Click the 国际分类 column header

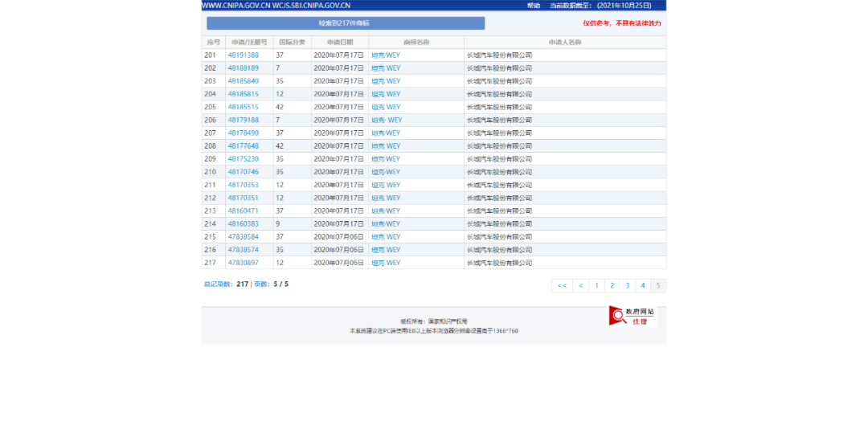(x=293, y=42)
